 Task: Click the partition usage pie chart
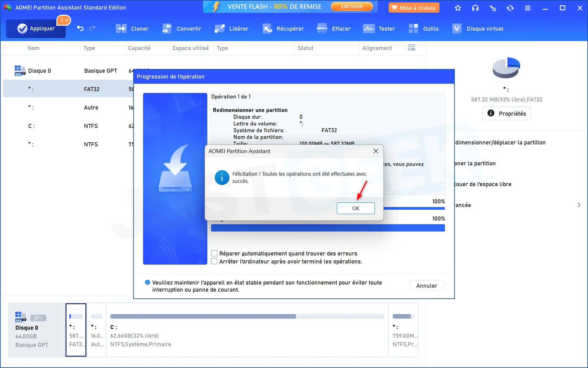[506, 67]
